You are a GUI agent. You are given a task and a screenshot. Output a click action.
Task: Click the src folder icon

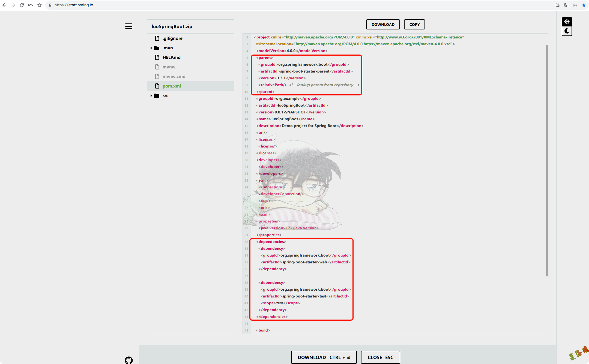[157, 96]
